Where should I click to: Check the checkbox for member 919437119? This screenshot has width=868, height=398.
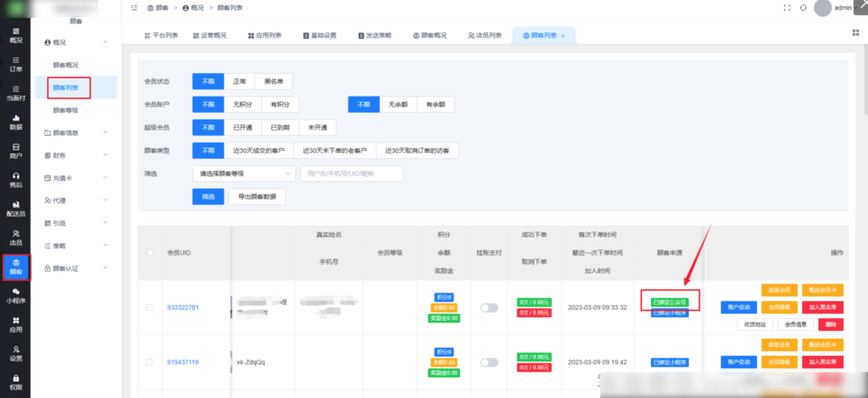(150, 362)
